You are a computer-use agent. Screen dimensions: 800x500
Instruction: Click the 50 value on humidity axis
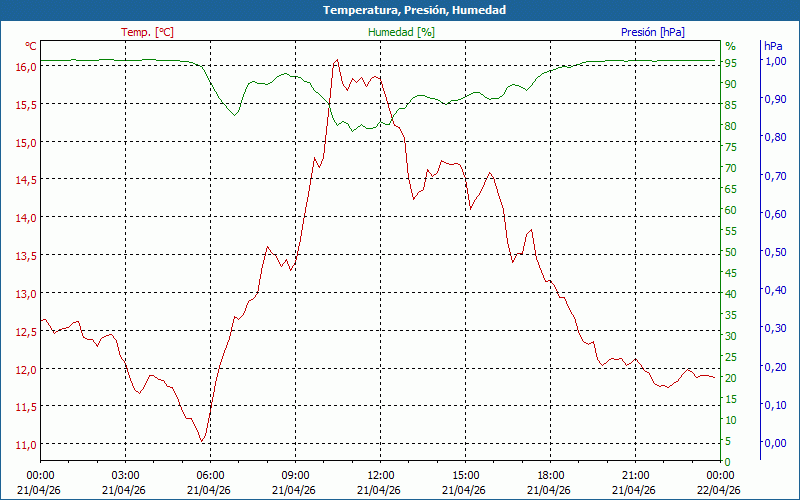[x=730, y=252]
